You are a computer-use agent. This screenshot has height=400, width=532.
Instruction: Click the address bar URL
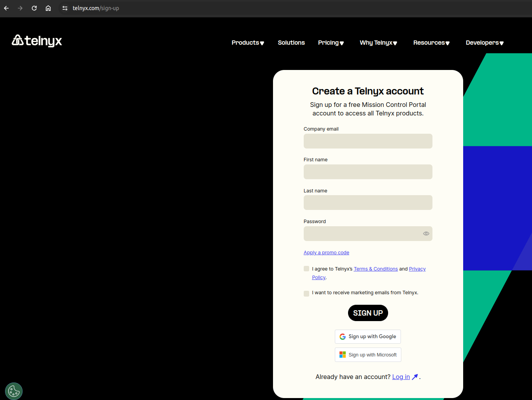click(96, 8)
